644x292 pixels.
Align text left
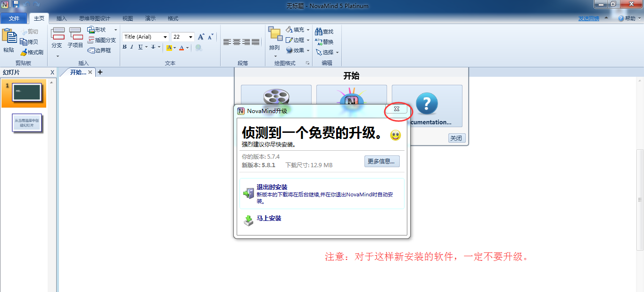pyautogui.click(x=227, y=42)
